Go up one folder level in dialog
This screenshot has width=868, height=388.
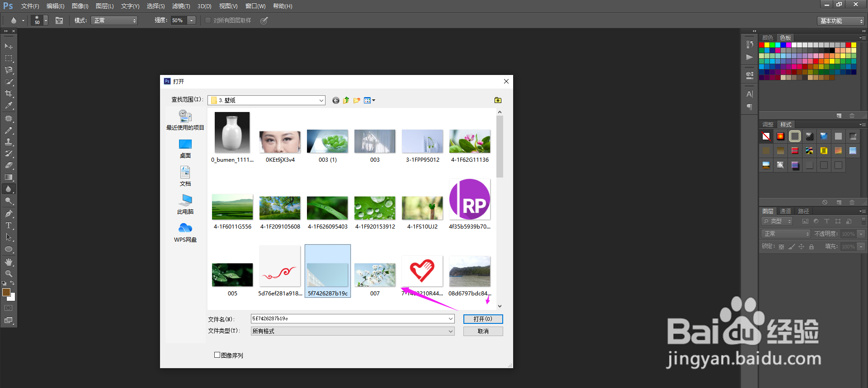coord(346,100)
